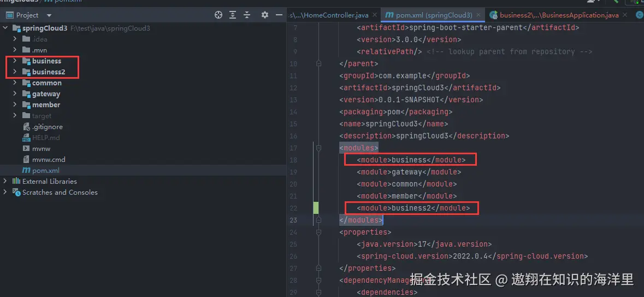Select the HELP.md file

tap(46, 138)
